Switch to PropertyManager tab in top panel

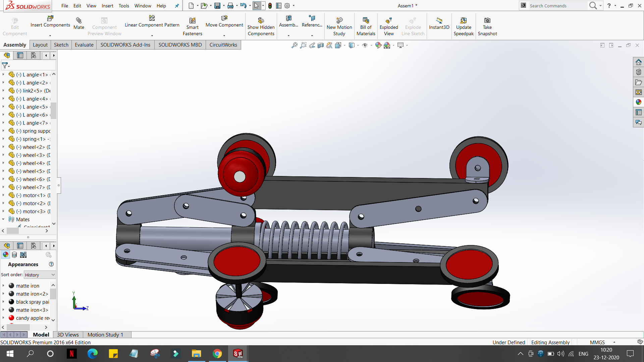point(20,55)
